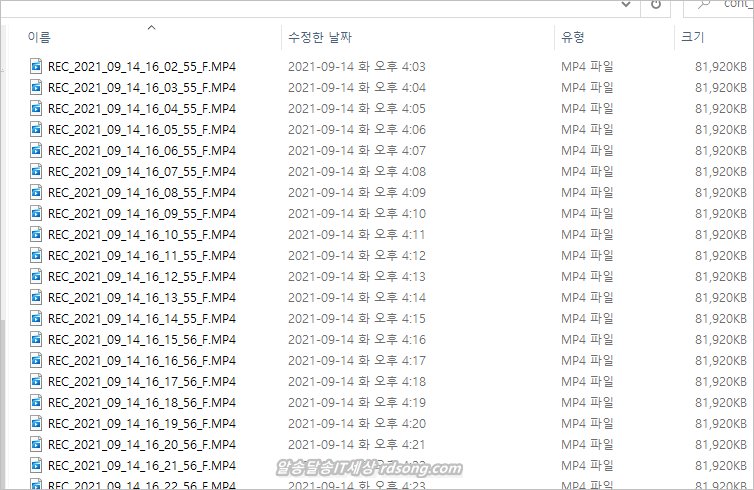Click the search magnifier icon
Image resolution: width=754 pixels, height=490 pixels.
(x=704, y=5)
